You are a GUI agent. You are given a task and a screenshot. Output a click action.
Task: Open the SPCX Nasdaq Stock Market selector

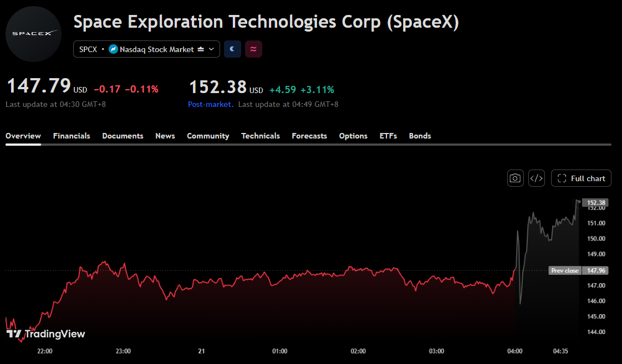[146, 49]
